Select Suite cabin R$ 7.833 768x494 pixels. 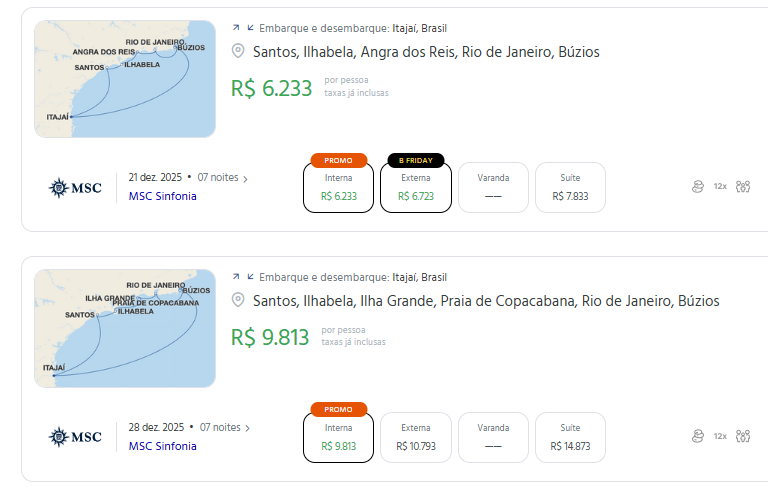[570, 187]
